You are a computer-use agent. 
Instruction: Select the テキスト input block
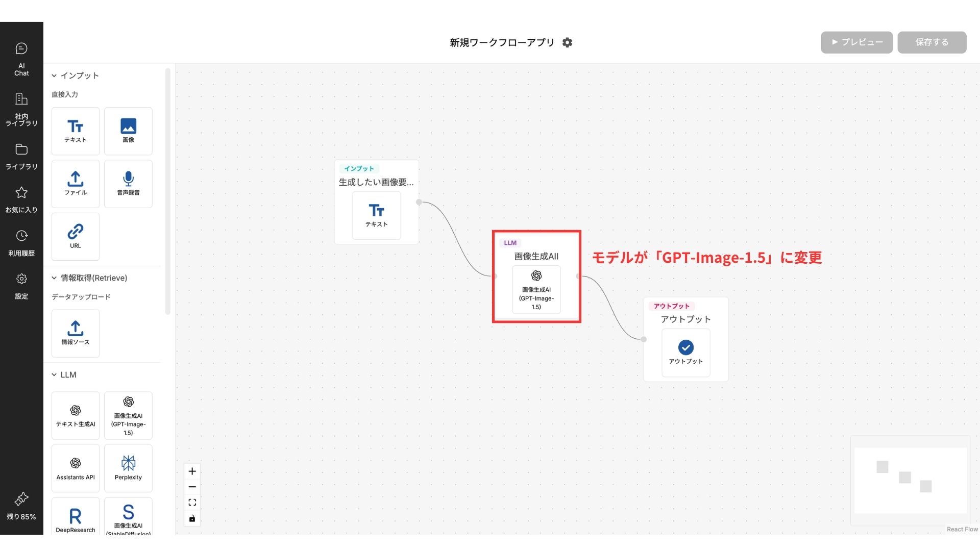[76, 131]
